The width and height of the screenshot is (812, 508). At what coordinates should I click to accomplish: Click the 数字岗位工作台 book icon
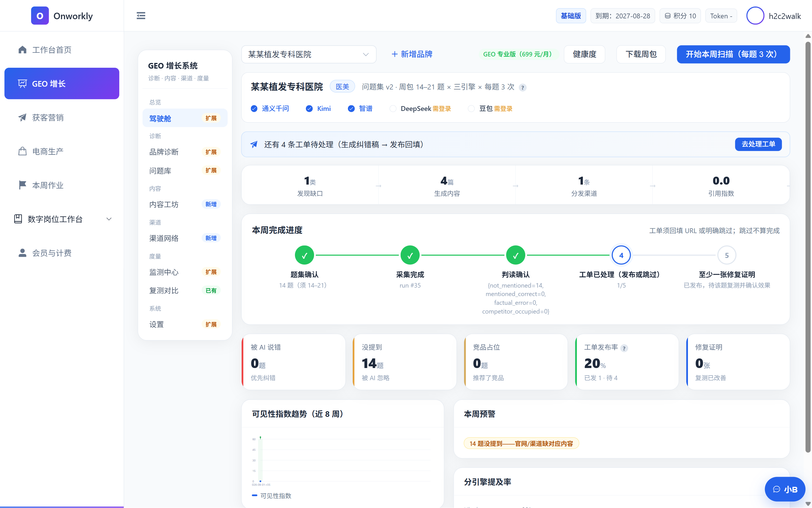tap(18, 219)
